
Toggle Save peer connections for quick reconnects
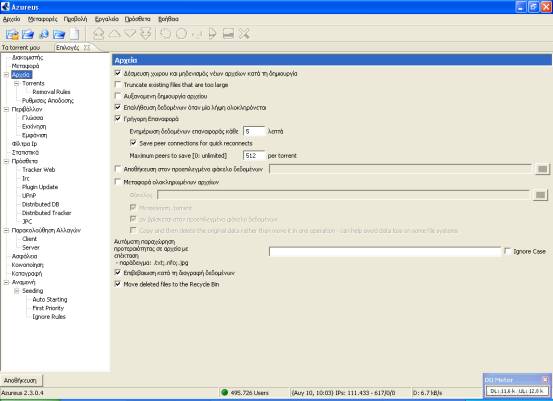(133, 143)
